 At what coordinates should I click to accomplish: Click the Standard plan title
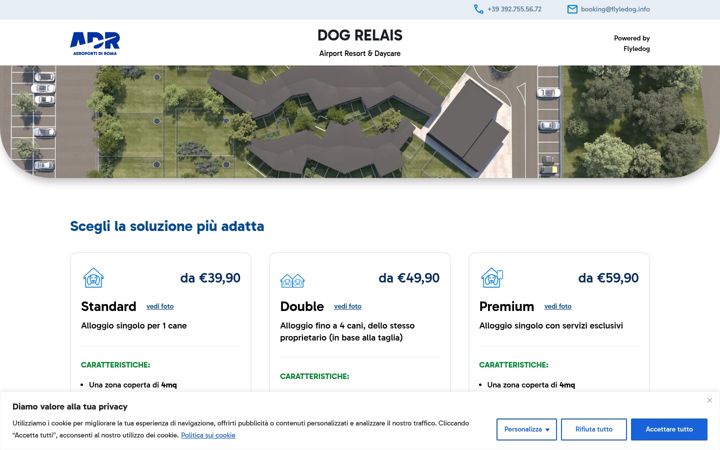(108, 306)
